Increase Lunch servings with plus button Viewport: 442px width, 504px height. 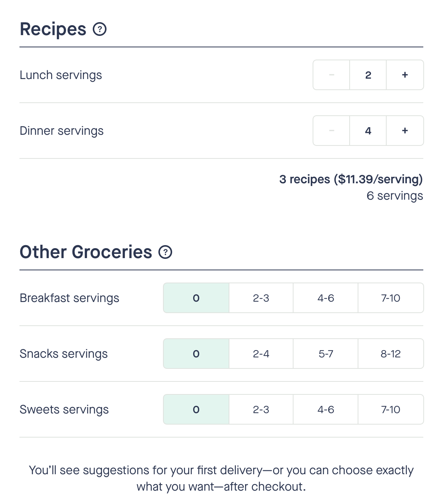405,75
